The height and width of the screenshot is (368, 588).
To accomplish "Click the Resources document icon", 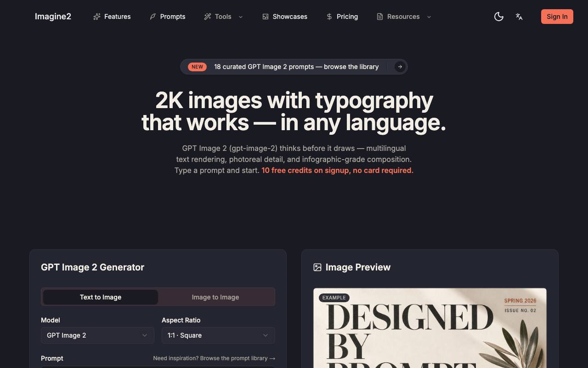I will pos(380,17).
